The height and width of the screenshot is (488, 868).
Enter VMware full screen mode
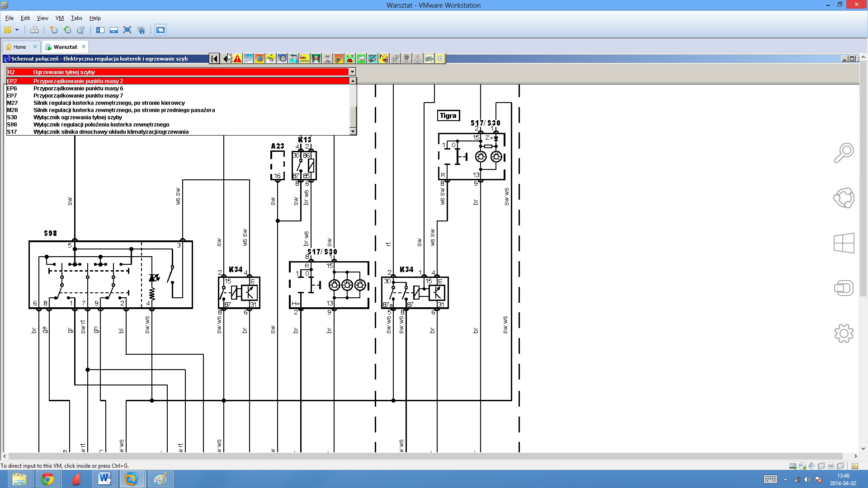pyautogui.click(x=127, y=30)
